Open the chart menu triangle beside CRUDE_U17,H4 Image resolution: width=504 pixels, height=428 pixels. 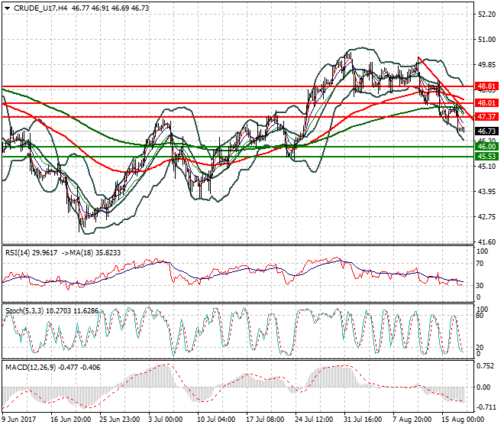click(7, 8)
